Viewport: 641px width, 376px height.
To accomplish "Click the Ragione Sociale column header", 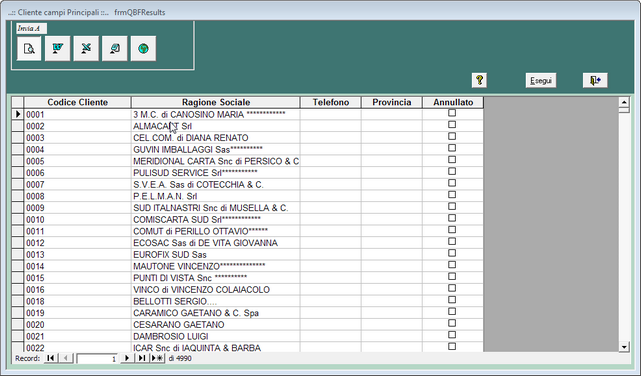I will [x=216, y=102].
